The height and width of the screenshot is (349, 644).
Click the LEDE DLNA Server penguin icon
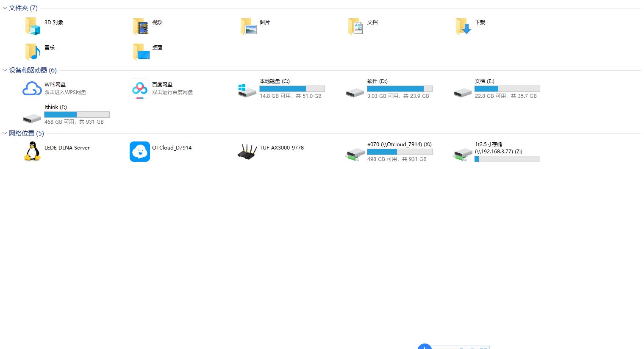coord(32,152)
